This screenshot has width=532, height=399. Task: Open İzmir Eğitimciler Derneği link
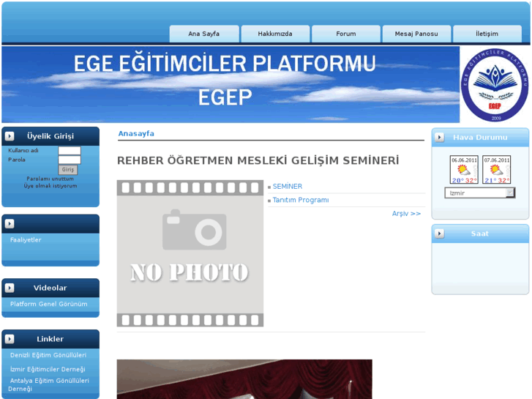[x=48, y=369]
